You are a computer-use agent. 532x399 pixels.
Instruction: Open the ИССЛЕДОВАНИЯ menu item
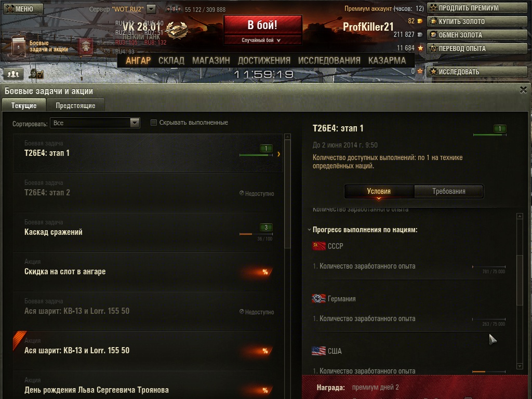[x=329, y=61]
